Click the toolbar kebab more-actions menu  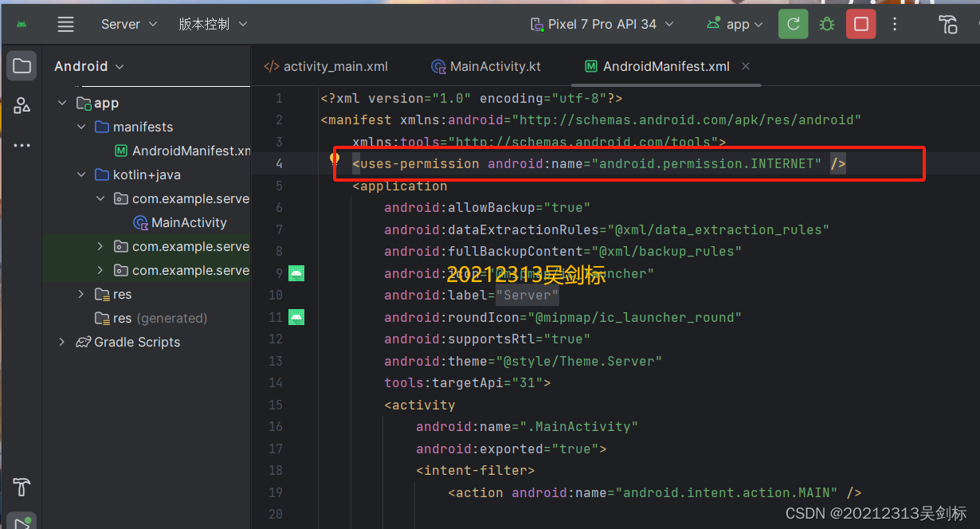pyautogui.click(x=895, y=24)
